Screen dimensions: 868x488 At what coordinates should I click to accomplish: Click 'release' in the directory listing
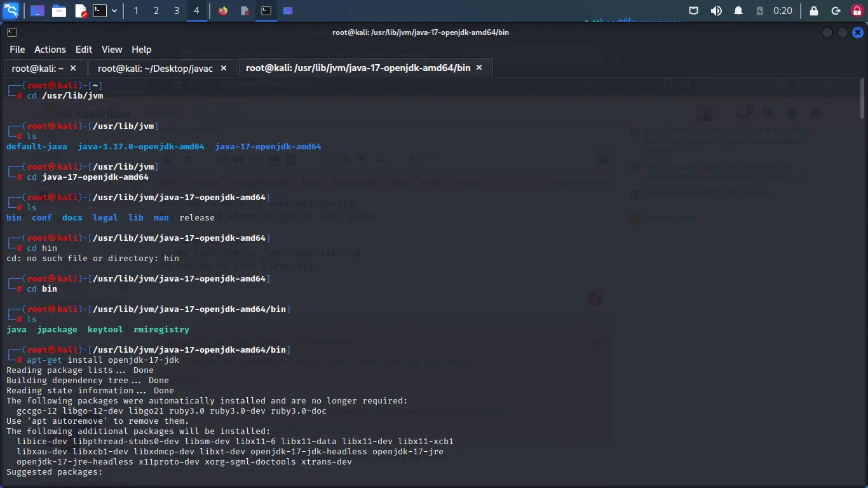coord(197,218)
